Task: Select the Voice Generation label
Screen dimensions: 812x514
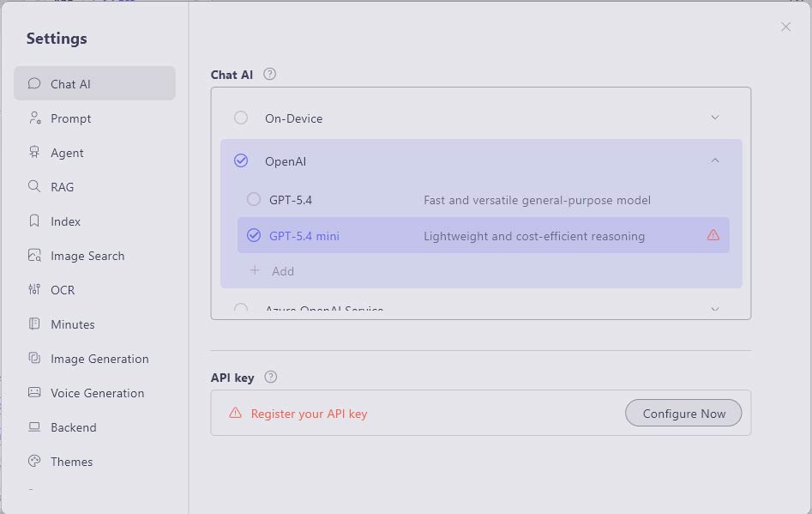Action: (98, 393)
